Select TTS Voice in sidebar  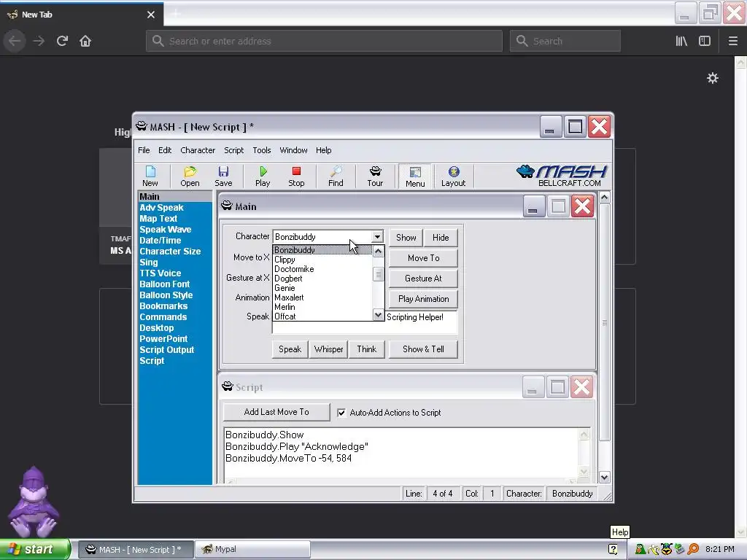click(x=160, y=273)
